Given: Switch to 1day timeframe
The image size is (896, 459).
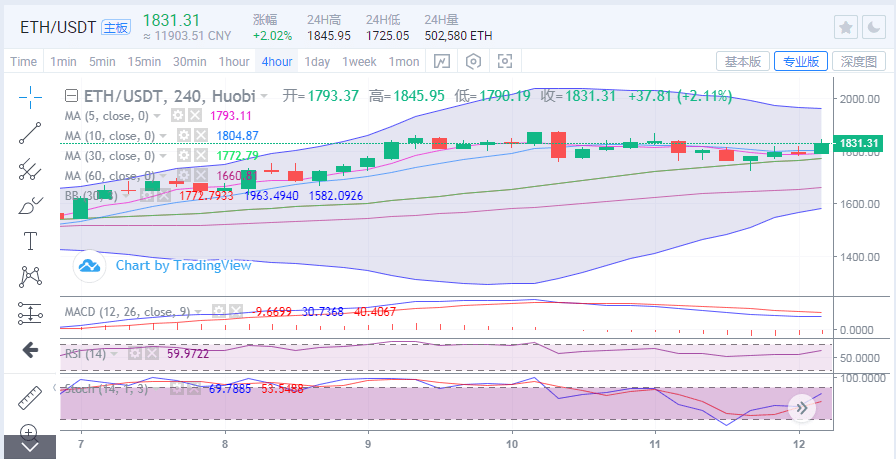Looking at the screenshot, I should click(317, 62).
